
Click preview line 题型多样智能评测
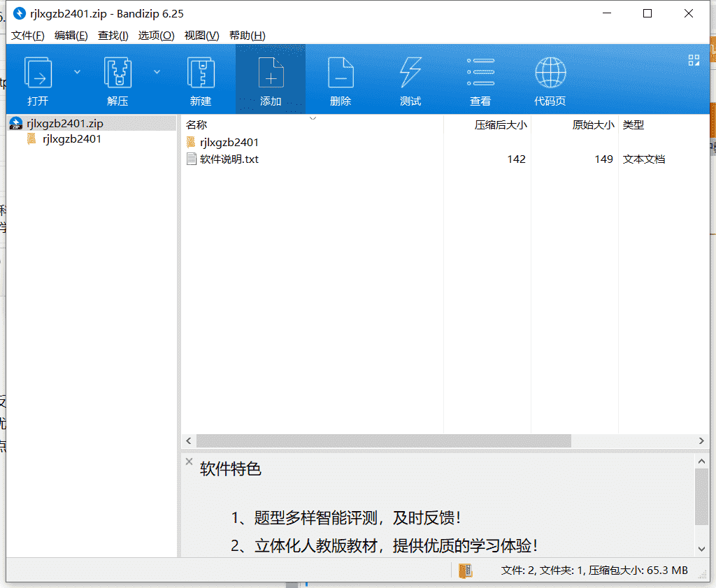(x=345, y=517)
